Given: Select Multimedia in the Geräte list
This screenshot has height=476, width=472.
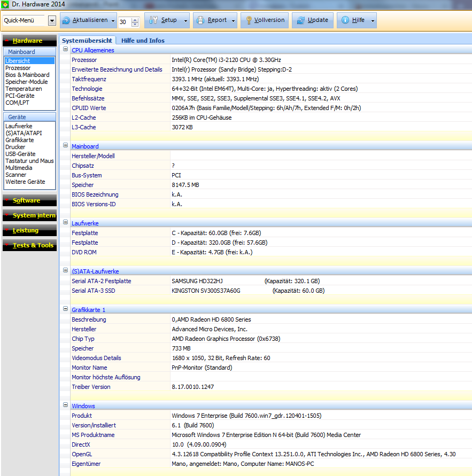Looking at the screenshot, I should click(19, 168).
